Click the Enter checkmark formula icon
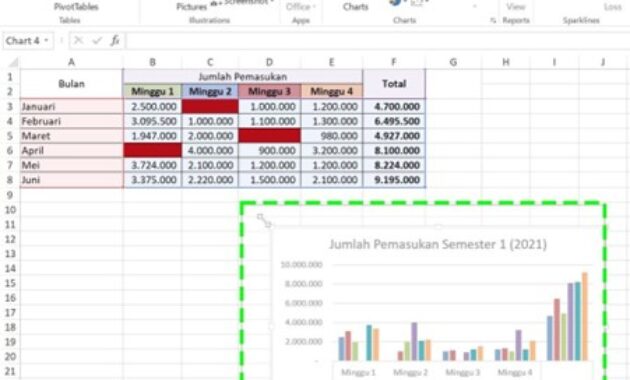Viewport: 630px width, 380px height. [x=97, y=40]
